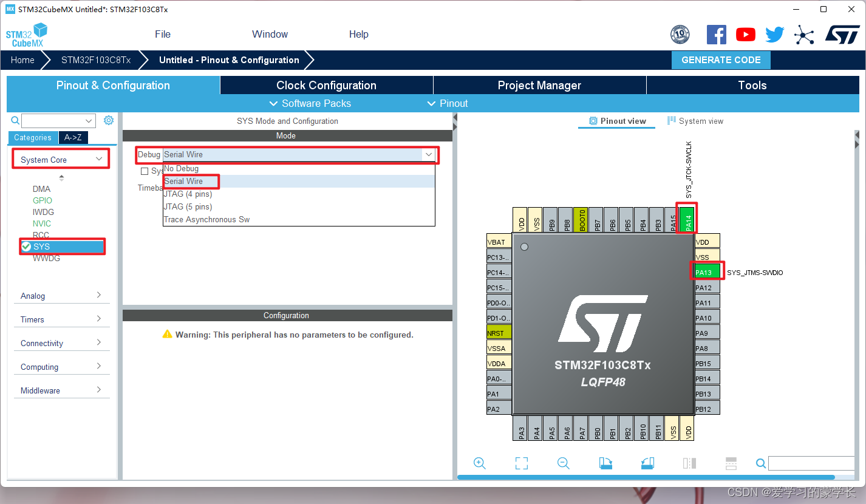The width and height of the screenshot is (866, 504).
Task: Open the ST YouTube channel icon
Action: (745, 35)
